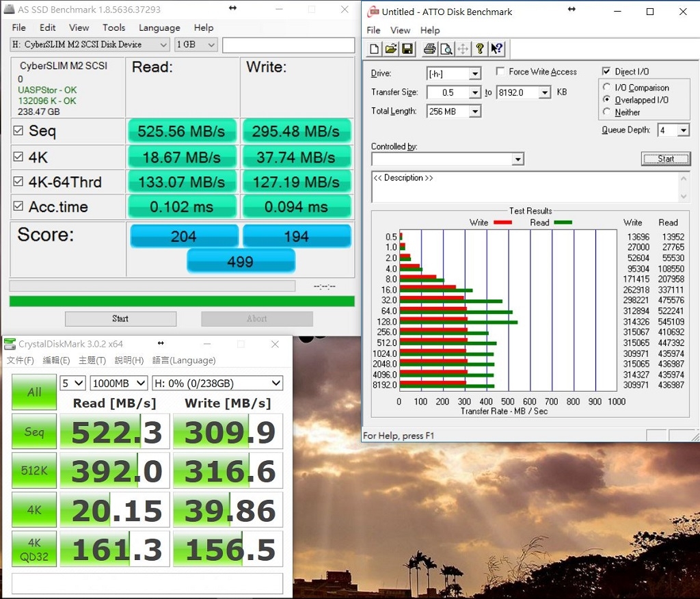The image size is (700, 599).
Task: Enable Force Write Access in ATTO
Action: [500, 72]
